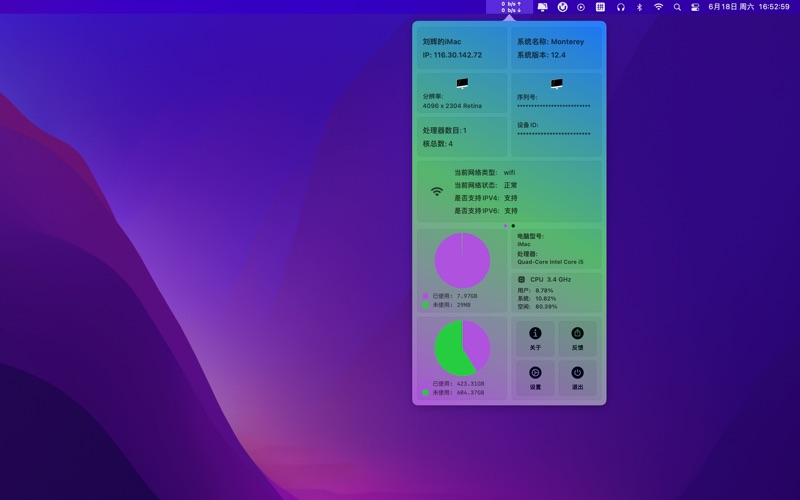Switch to the second page indicator dot
Viewport: 800px width, 500px height.
[x=514, y=226]
